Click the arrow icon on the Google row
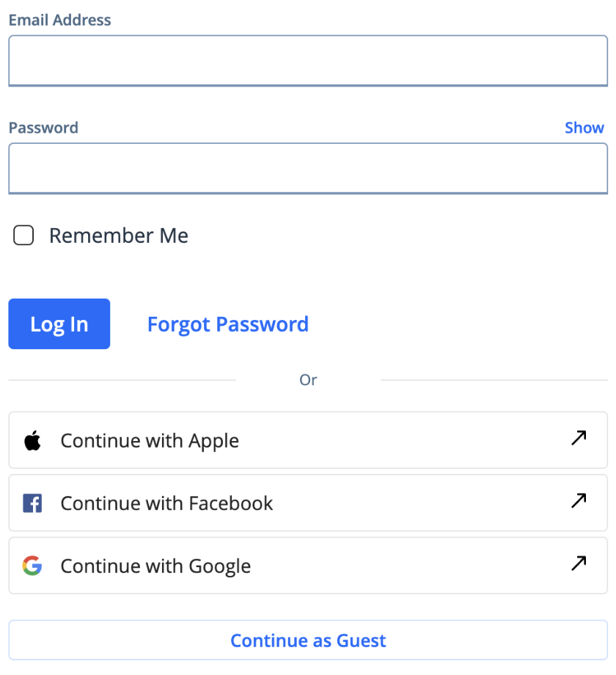The height and width of the screenshot is (675, 616). tap(579, 564)
